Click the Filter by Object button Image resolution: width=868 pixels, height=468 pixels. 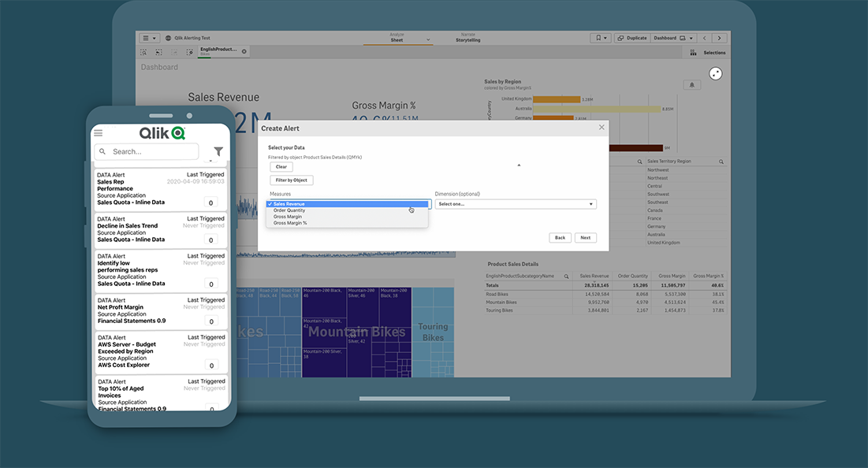(x=291, y=179)
